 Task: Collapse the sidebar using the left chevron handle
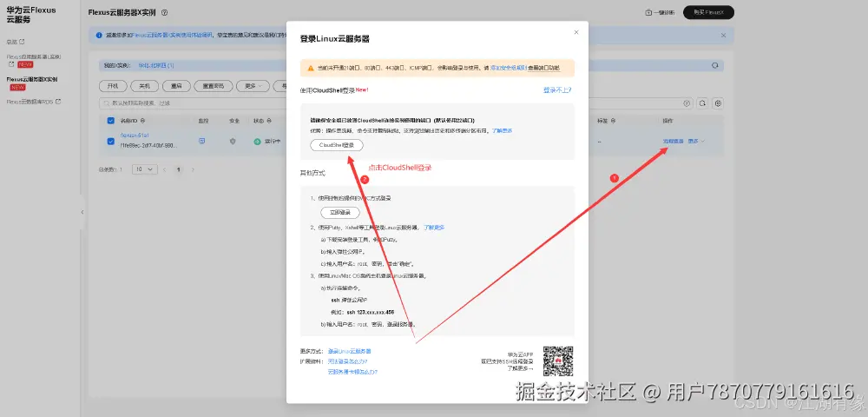(82, 212)
